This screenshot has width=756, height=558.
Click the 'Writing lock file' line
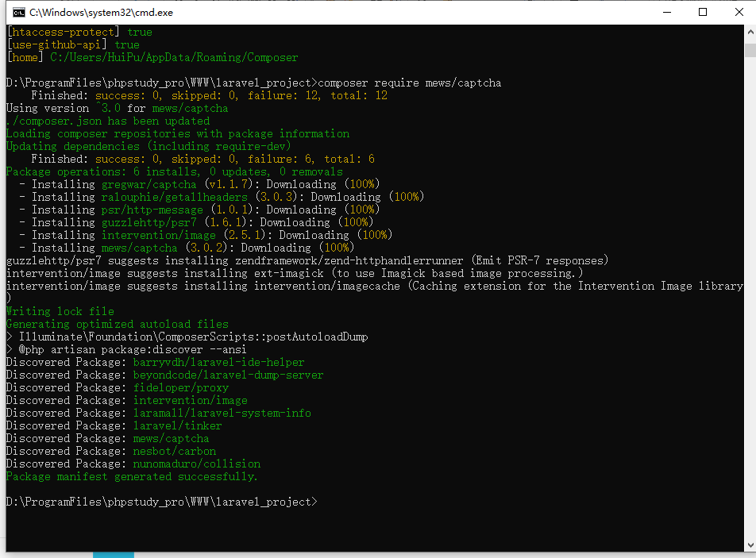tap(60, 311)
